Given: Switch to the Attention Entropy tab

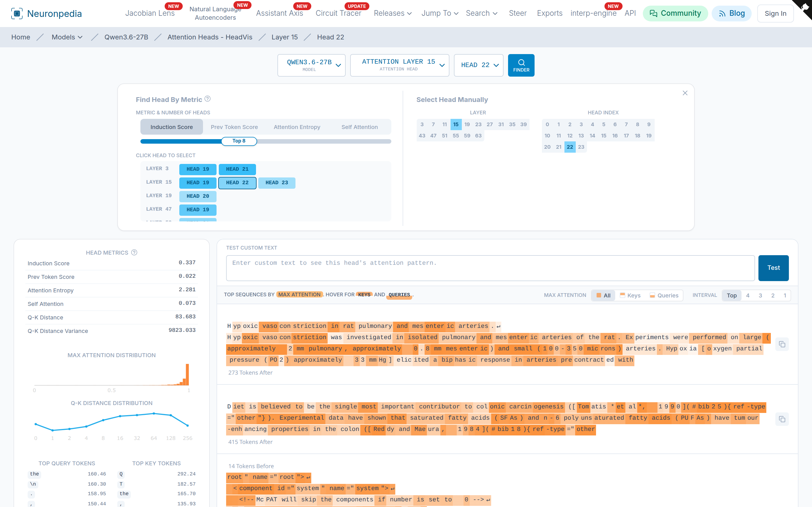Looking at the screenshot, I should (297, 127).
